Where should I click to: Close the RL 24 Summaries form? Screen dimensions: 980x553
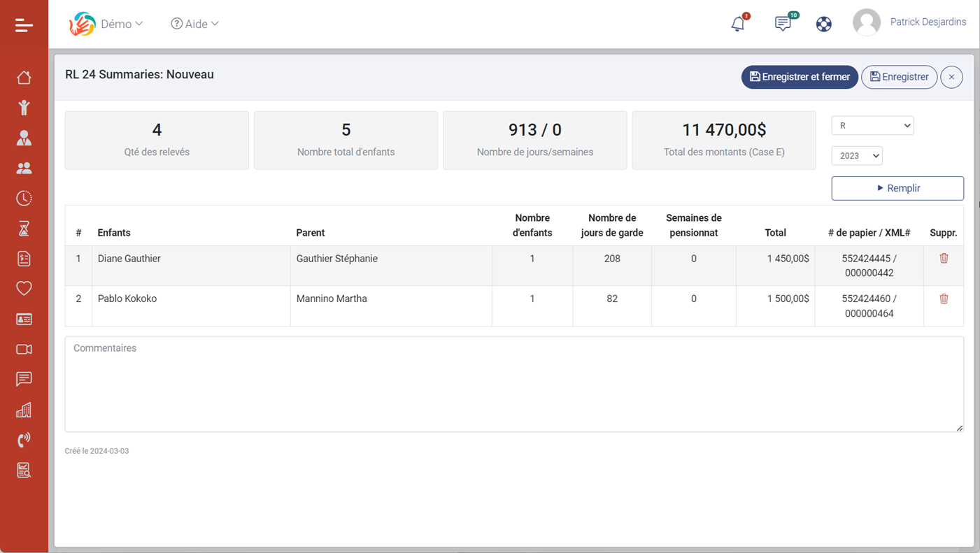pos(951,77)
